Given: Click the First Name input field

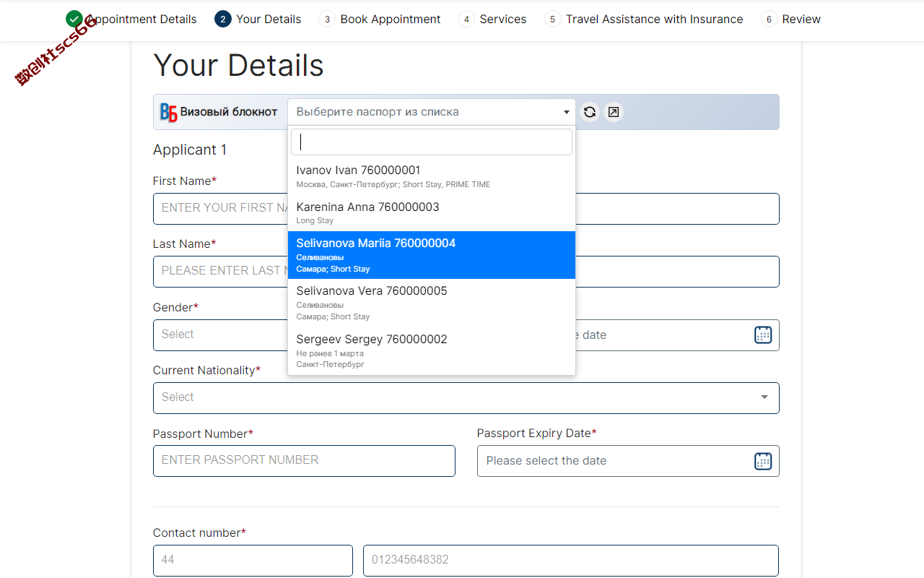Looking at the screenshot, I should (x=466, y=208).
